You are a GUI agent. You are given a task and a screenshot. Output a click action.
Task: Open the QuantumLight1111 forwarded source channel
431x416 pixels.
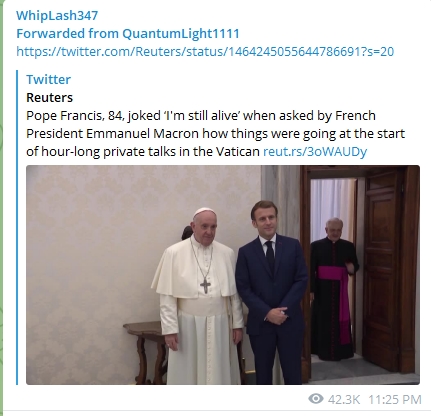click(x=181, y=34)
